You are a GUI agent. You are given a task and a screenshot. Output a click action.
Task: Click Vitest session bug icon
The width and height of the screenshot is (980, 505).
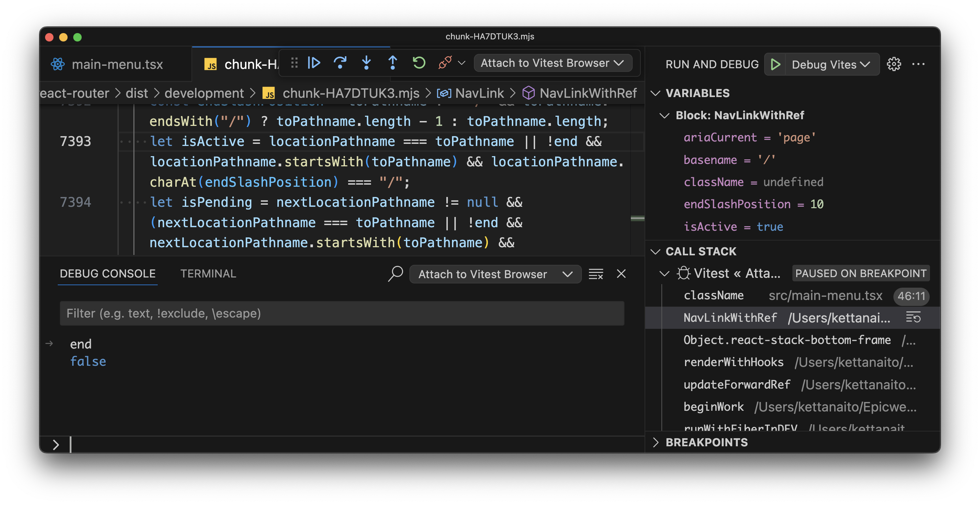coord(684,274)
